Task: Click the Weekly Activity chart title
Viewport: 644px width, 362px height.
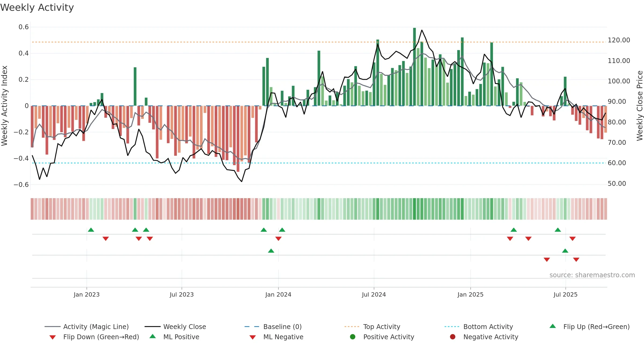Action: (37, 8)
